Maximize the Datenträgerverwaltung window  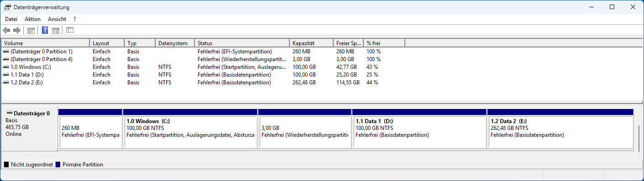(x=612, y=7)
